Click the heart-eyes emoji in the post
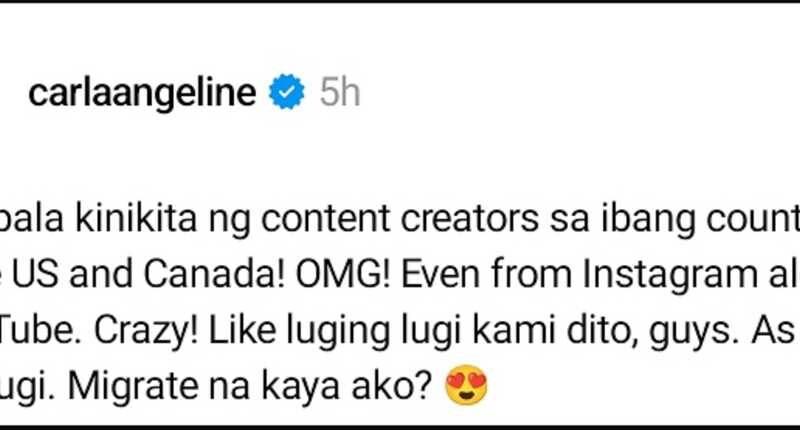800x430 pixels. [x=467, y=385]
